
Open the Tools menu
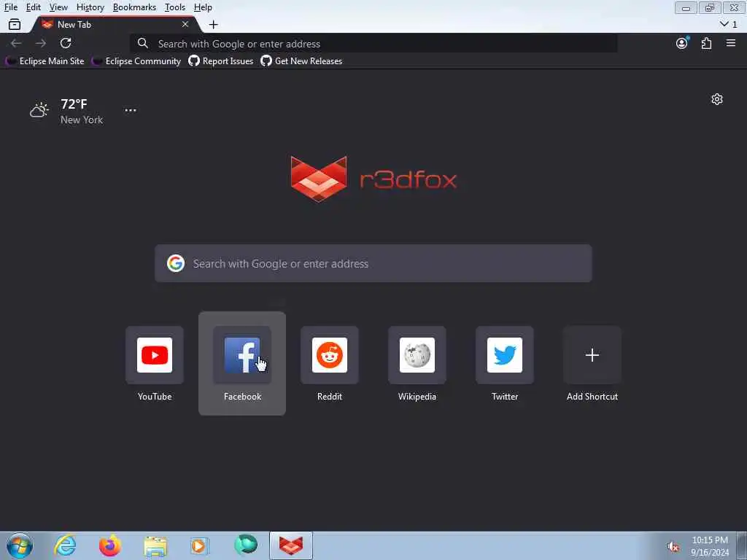pos(175,7)
